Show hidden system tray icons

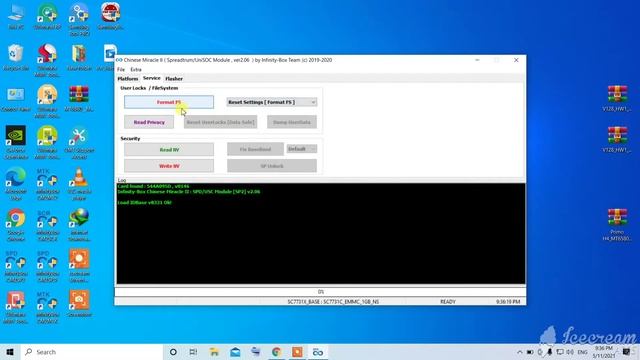coord(519,352)
